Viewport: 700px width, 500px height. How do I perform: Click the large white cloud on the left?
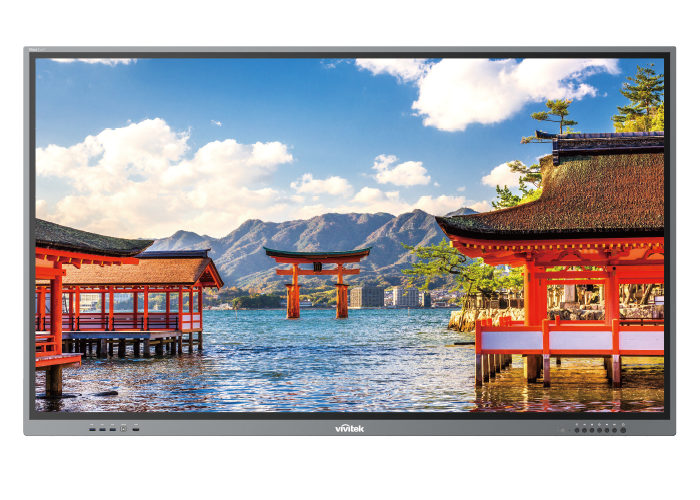tap(150, 170)
